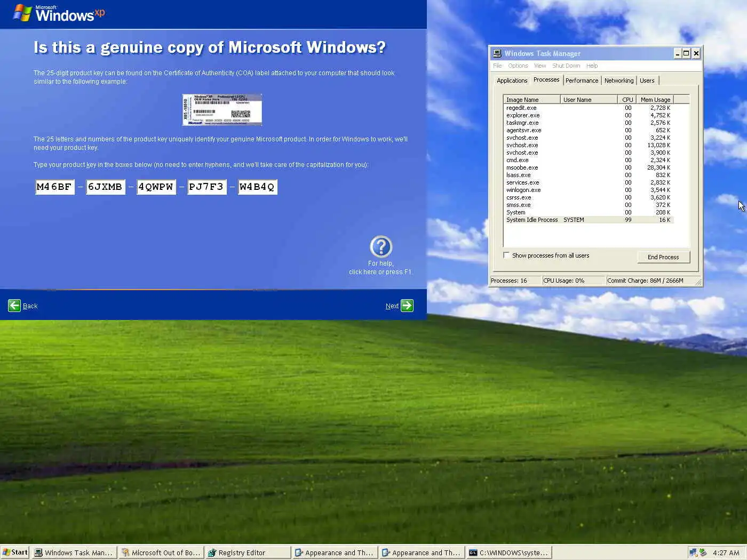Click the network connection tray icon
747x560 pixels.
[x=693, y=553]
